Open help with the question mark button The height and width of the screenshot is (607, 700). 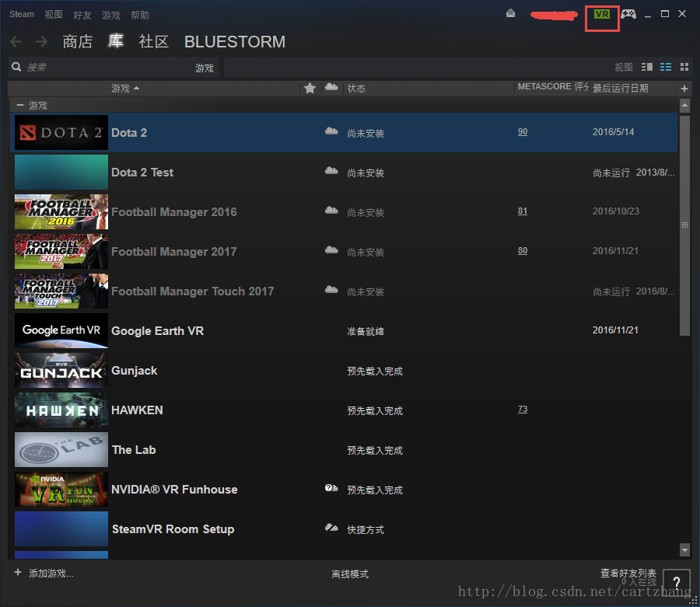[676, 581]
